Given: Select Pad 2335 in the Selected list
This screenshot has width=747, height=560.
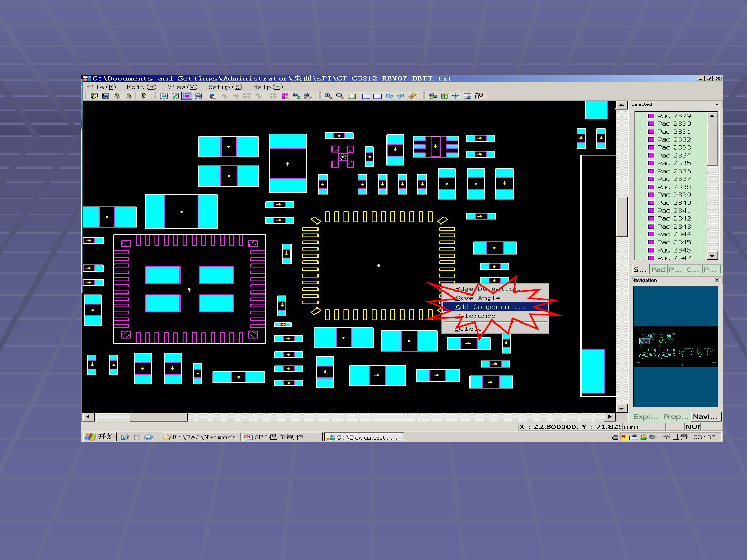Looking at the screenshot, I should click(674, 163).
